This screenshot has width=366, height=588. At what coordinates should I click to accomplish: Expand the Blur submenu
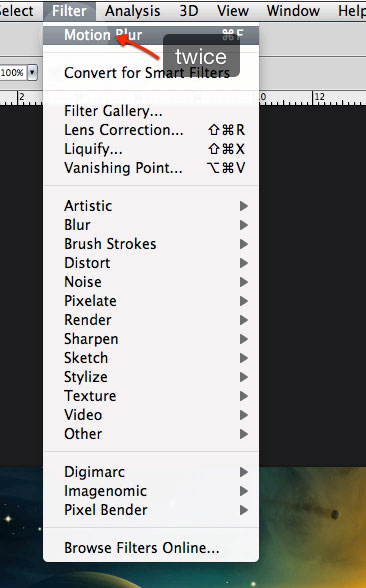(x=151, y=225)
